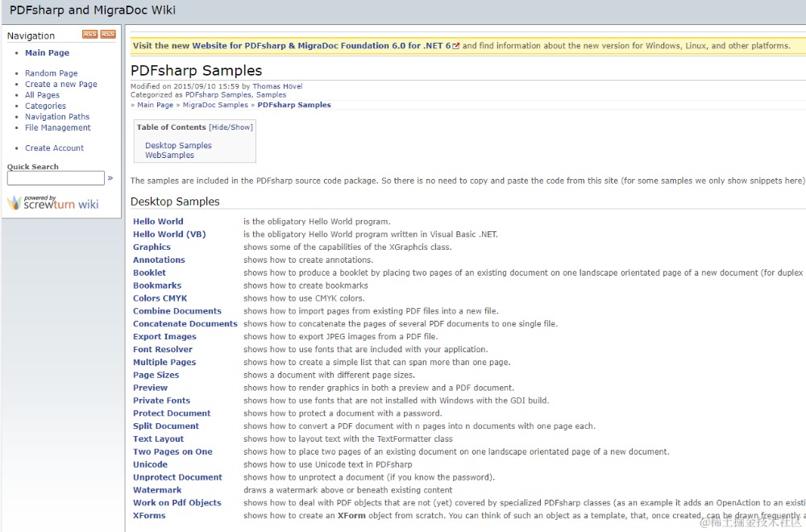Open File Management in sidebar

tap(57, 128)
